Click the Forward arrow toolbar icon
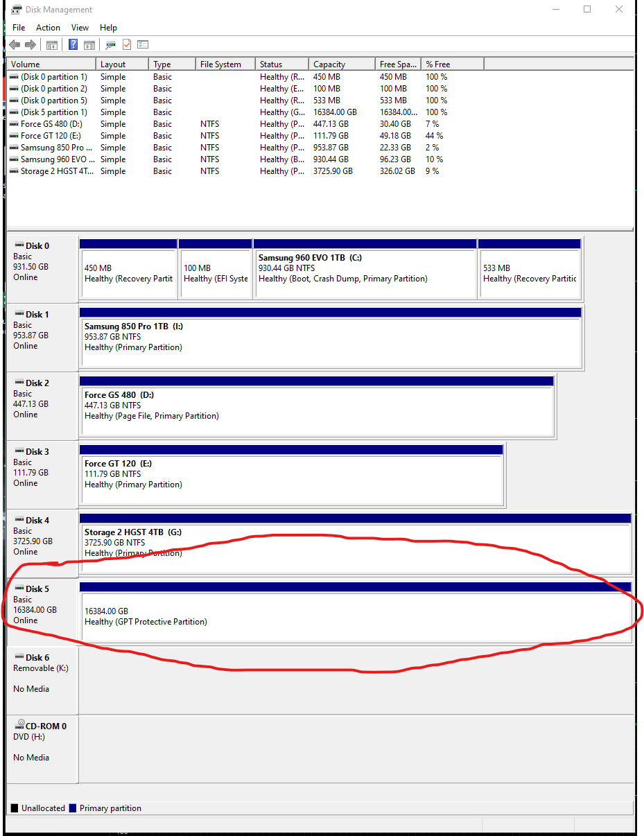 pos(30,45)
